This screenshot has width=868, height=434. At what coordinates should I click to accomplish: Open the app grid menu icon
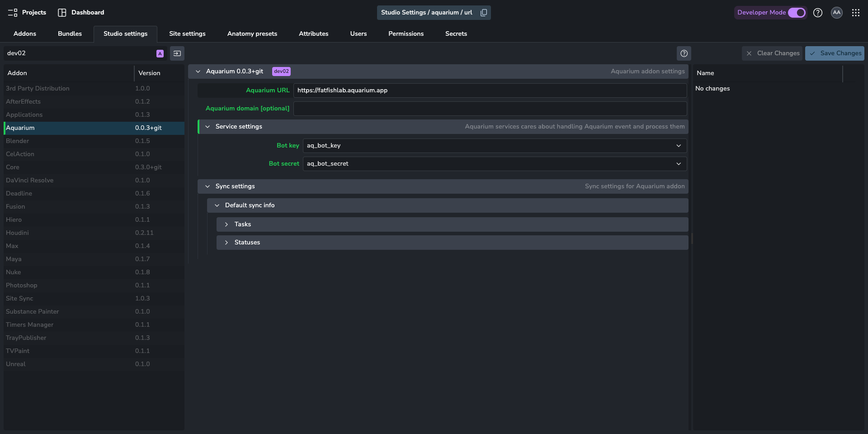click(856, 13)
